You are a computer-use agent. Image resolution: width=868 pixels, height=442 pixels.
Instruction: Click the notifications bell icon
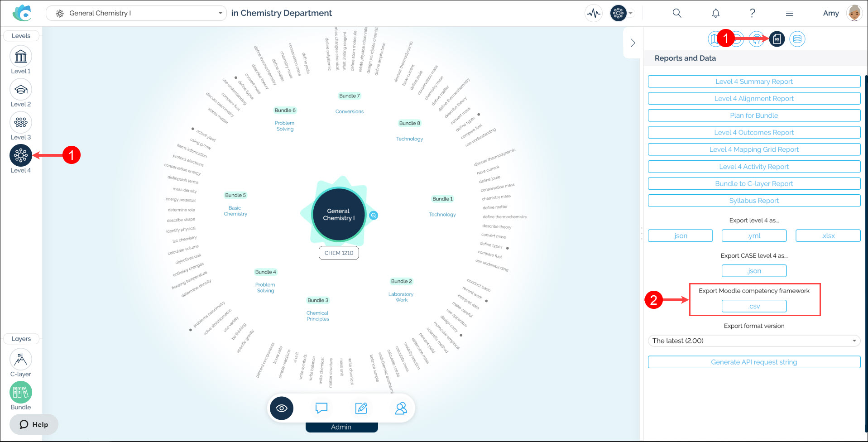[x=715, y=14]
